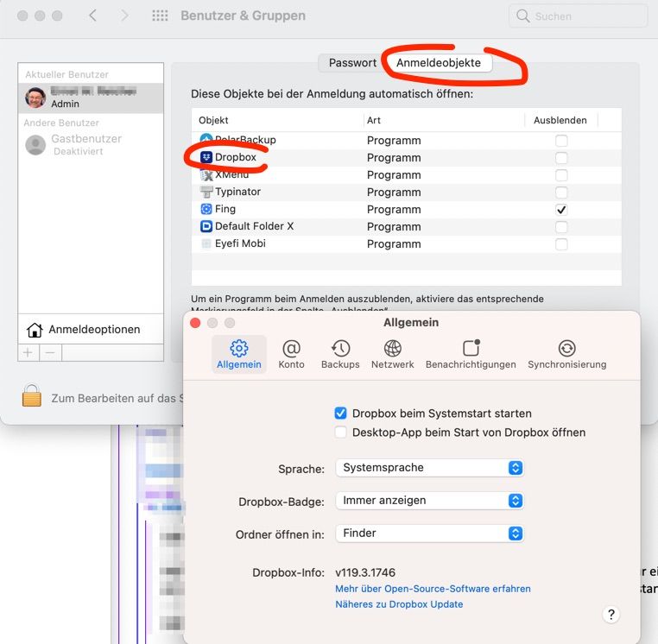Click the Ausblenden column header

click(x=560, y=120)
